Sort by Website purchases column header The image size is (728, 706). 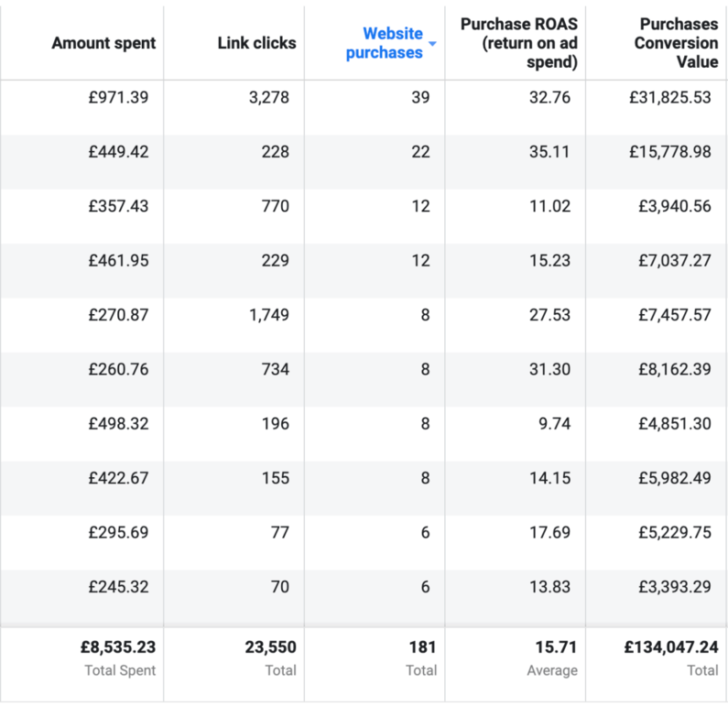click(385, 43)
